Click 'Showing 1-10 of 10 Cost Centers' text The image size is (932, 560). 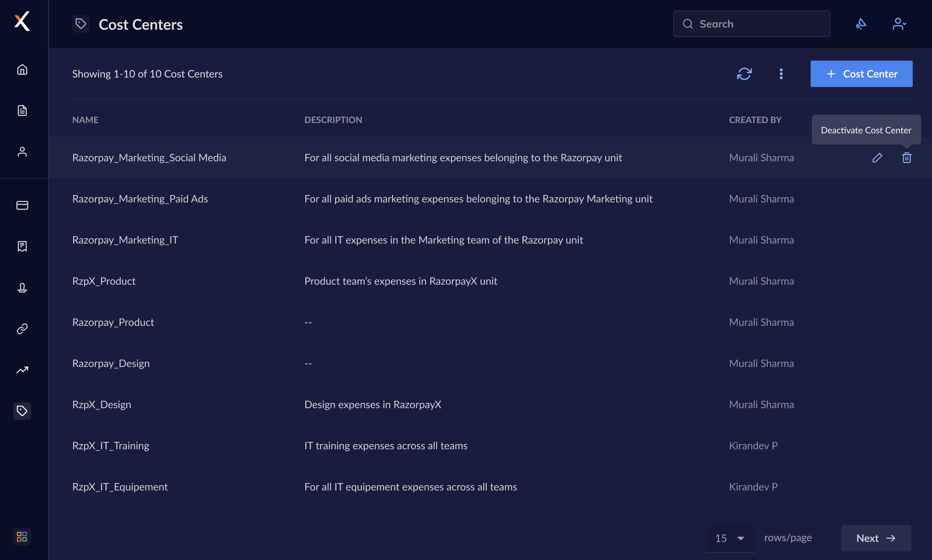pyautogui.click(x=147, y=74)
